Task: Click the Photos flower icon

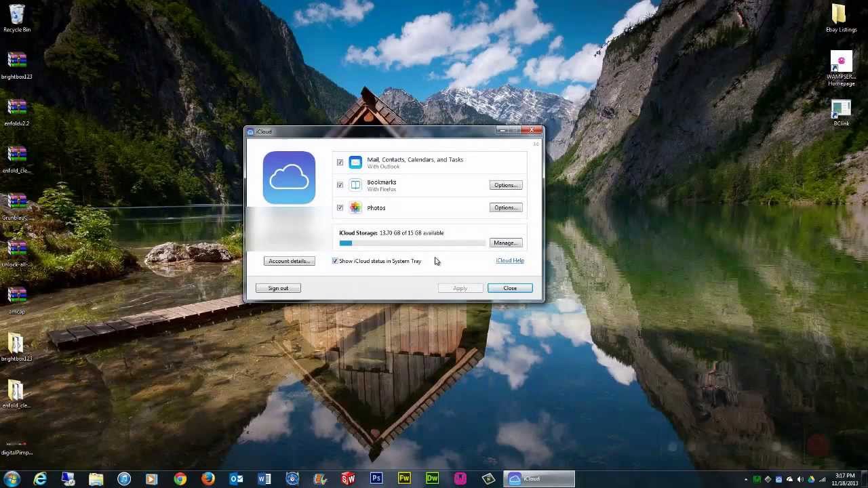Action: point(355,207)
